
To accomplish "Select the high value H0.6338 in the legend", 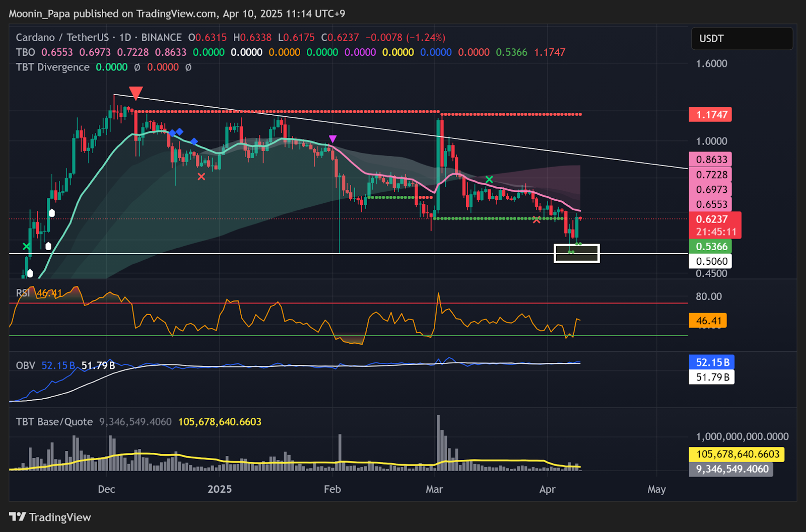I will [252, 38].
